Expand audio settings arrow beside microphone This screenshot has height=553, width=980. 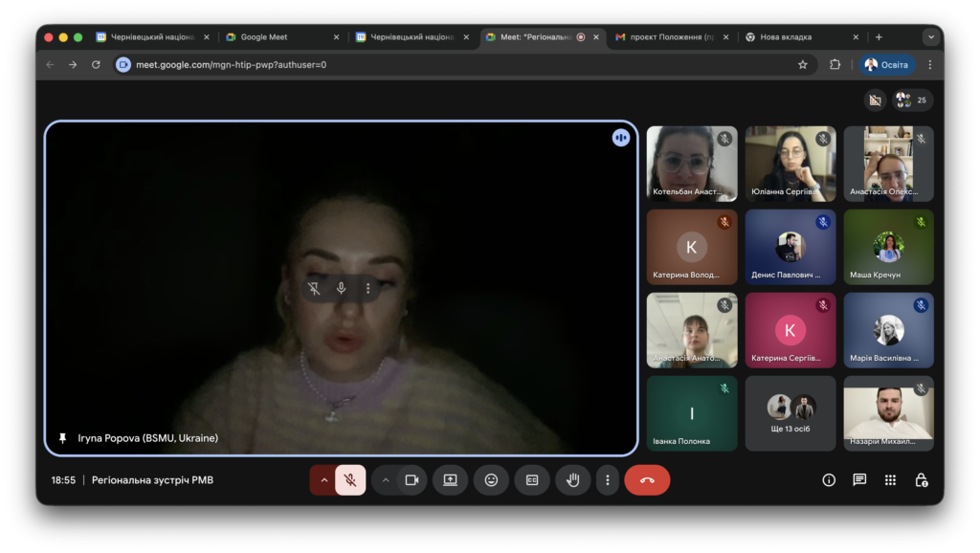tap(323, 480)
